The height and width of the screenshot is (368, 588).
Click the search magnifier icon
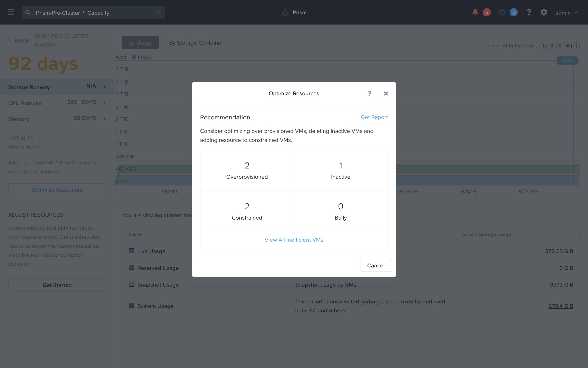click(x=28, y=12)
